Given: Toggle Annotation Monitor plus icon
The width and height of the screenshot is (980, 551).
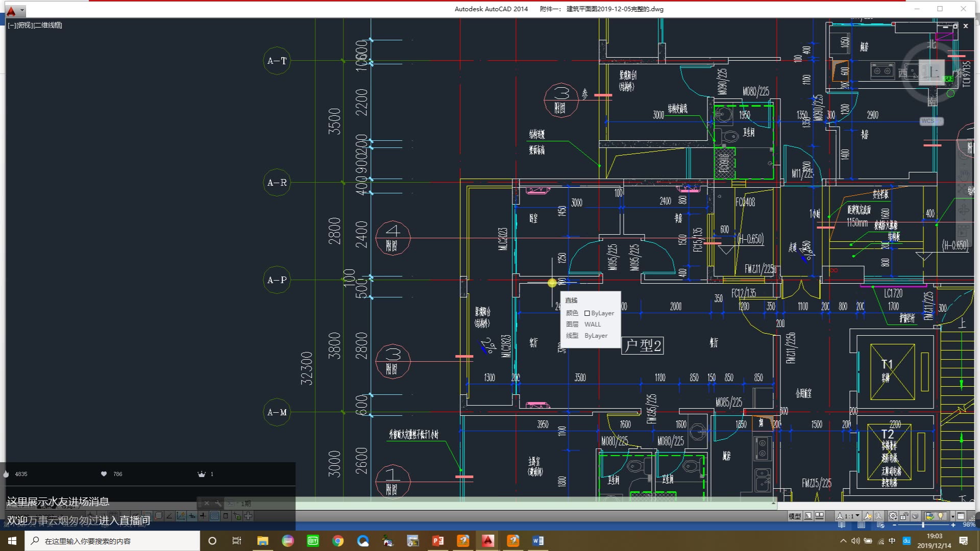Looking at the screenshot, I should tap(248, 516).
